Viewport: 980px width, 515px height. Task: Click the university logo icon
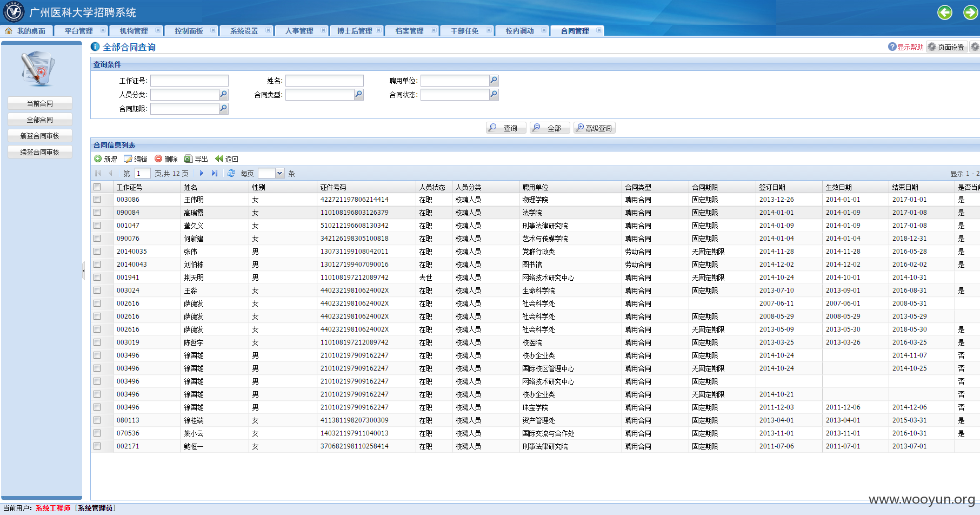14,12
